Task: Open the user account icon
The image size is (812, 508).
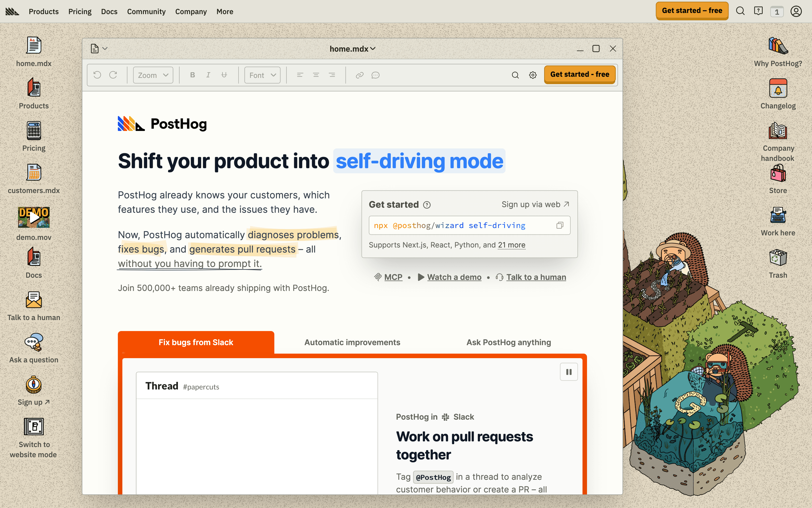Action: point(796,11)
